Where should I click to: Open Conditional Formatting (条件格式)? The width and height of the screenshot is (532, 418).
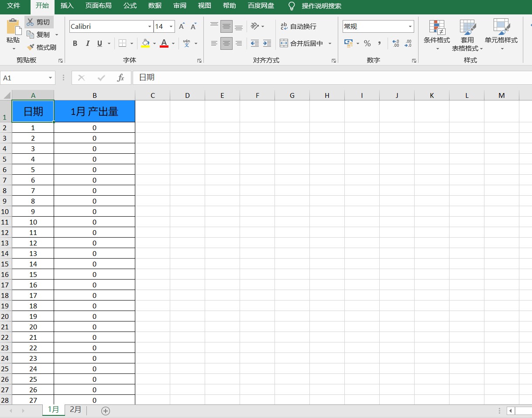[437, 35]
